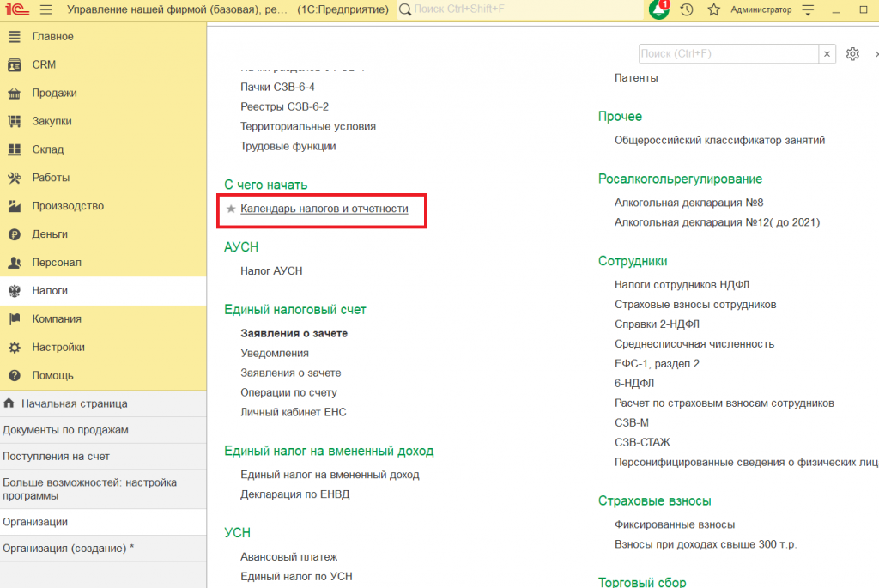Open the Администратор user label
Viewport: 879px width, 588px height.
(761, 9)
